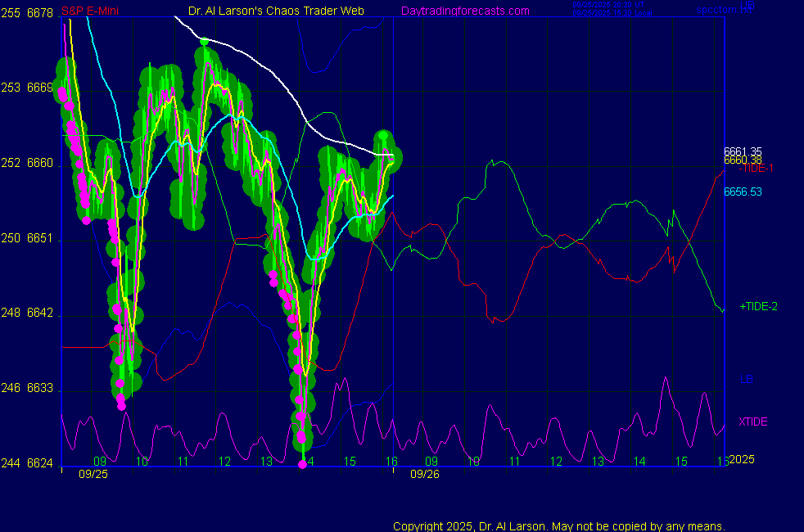Select the green +TIDE-2 legend label
804x532 pixels.
[x=758, y=306]
